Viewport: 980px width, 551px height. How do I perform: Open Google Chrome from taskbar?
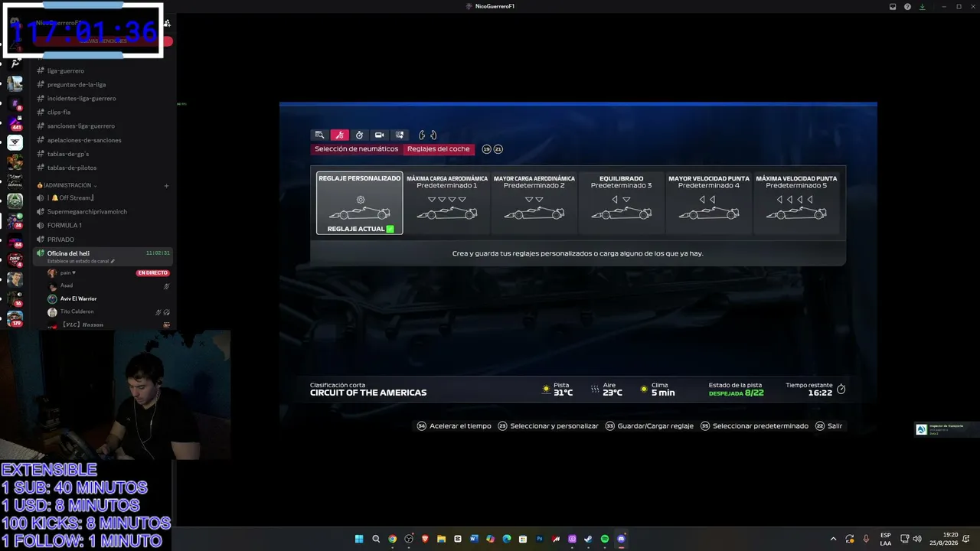coord(392,539)
